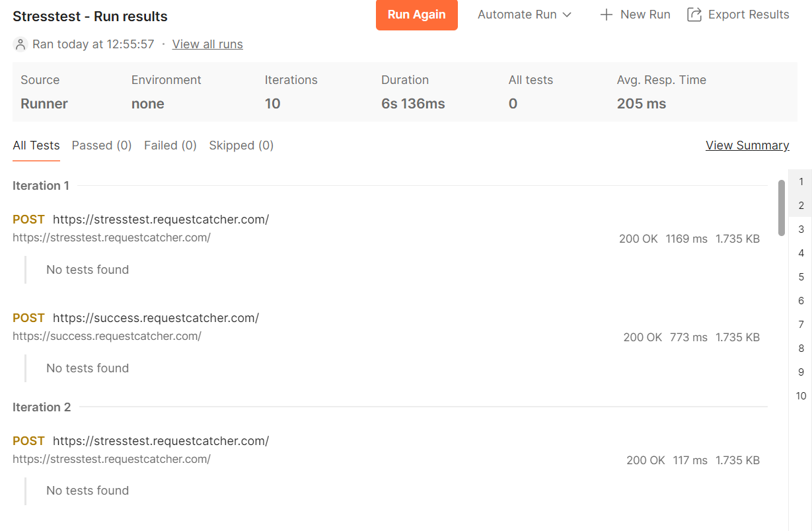Jump to iteration 1 in the sidebar
The height and width of the screenshot is (531, 812).
point(801,182)
